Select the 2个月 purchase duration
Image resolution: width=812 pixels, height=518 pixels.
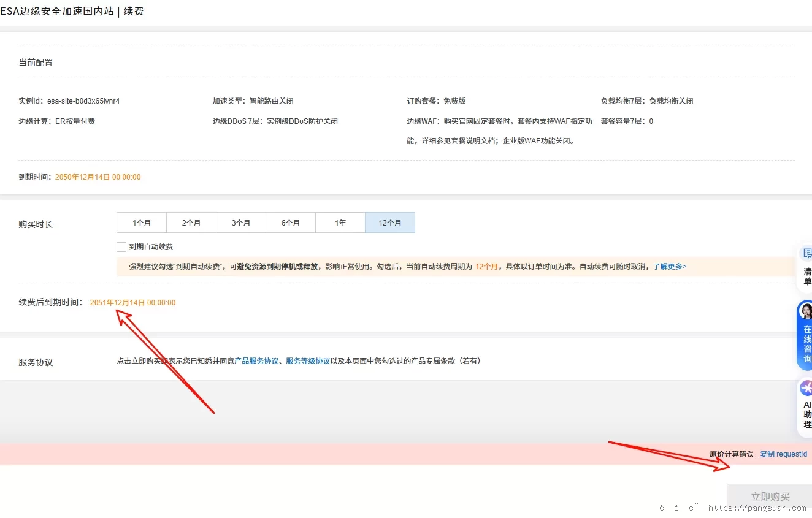191,223
